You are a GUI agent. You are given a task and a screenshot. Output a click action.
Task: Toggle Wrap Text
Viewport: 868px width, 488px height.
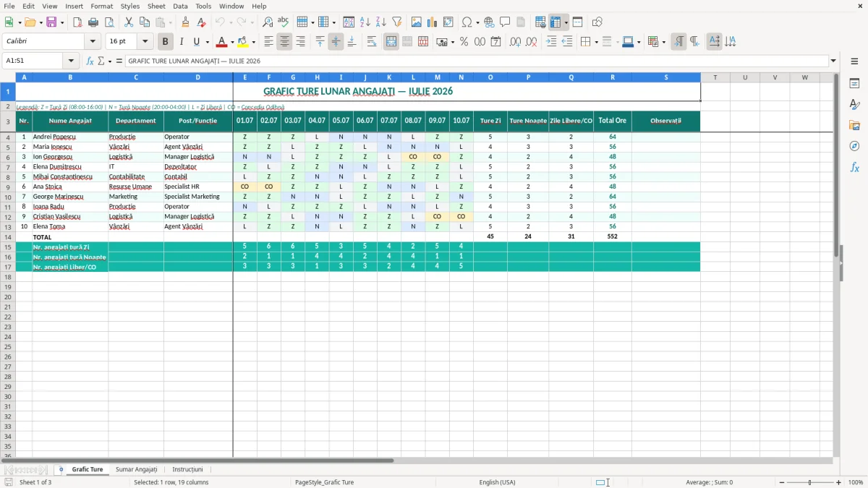(372, 42)
